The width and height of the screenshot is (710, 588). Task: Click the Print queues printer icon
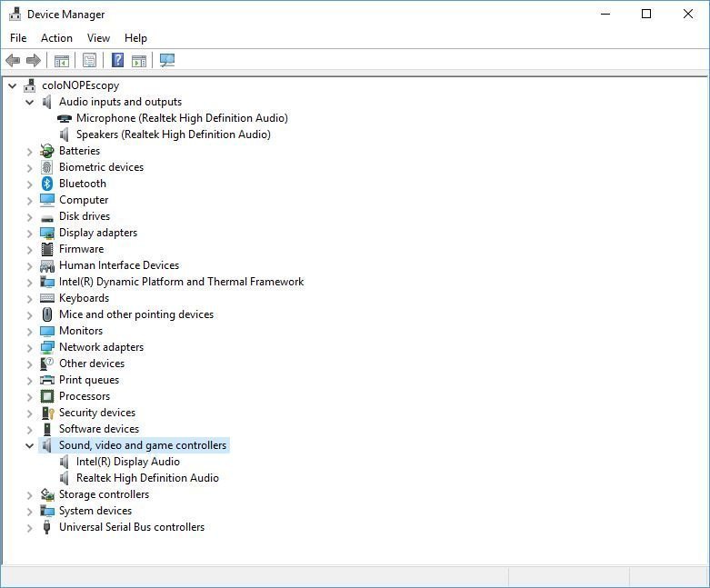(x=46, y=380)
